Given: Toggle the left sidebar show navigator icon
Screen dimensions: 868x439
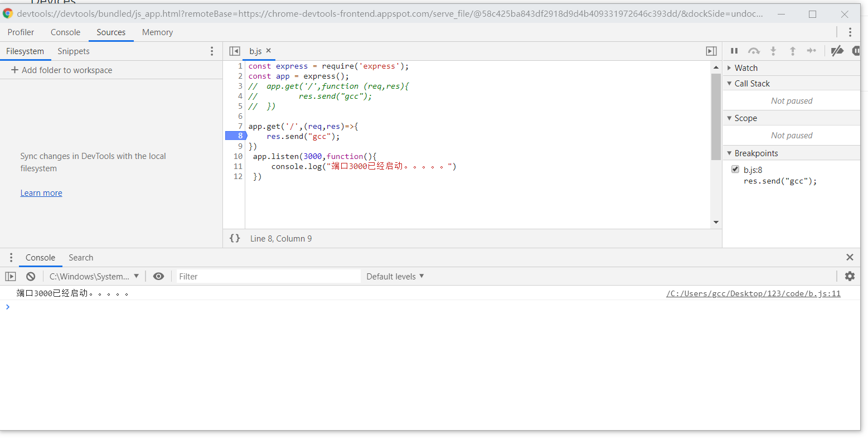Looking at the screenshot, I should pyautogui.click(x=235, y=51).
